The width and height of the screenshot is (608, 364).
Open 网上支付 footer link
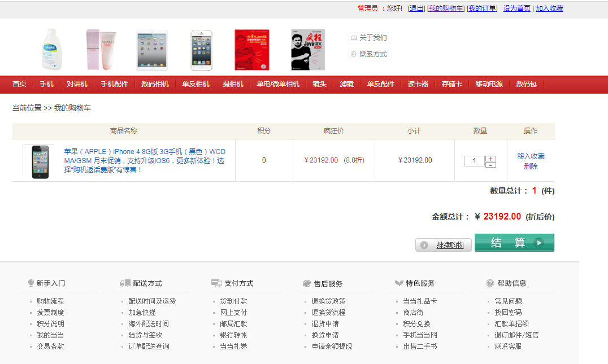pos(233,312)
